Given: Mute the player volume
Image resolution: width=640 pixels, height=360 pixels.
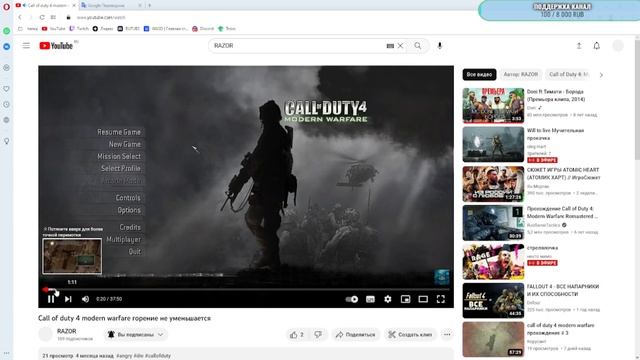Looking at the screenshot, I should (85, 299).
